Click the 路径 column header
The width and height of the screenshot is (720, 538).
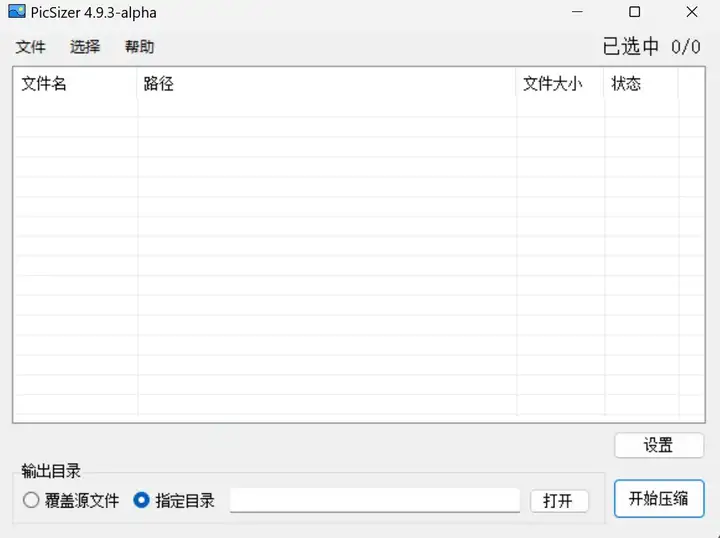click(326, 84)
